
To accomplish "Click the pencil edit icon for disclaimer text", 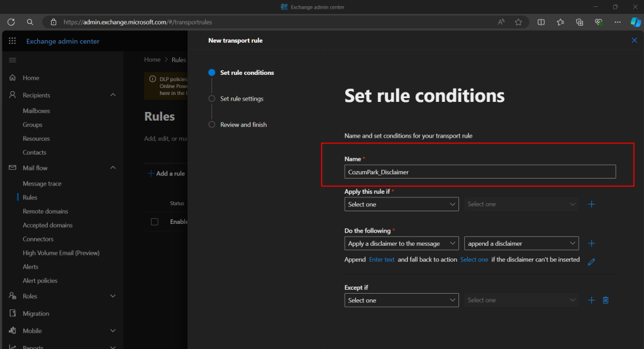I will point(591,262).
